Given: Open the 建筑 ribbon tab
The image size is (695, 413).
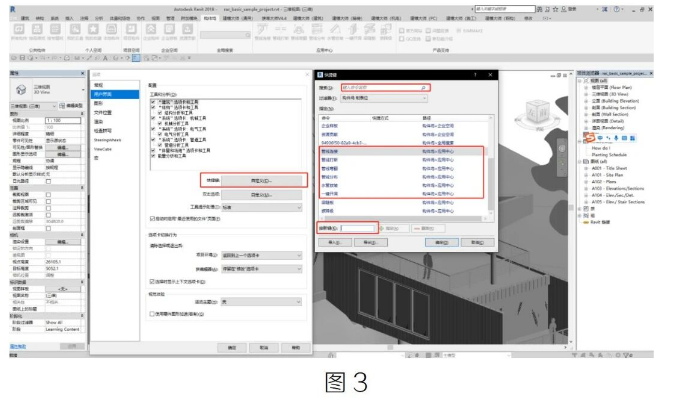Looking at the screenshot, I should (25, 19).
